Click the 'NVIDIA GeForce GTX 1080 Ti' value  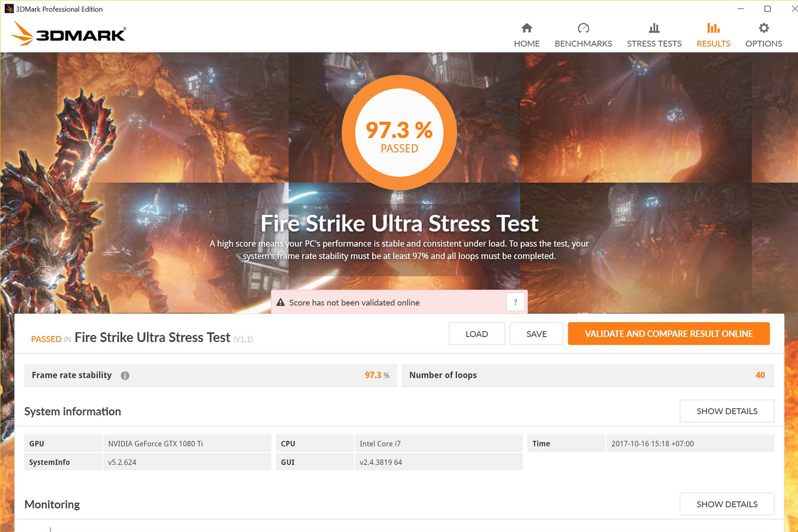155,444
